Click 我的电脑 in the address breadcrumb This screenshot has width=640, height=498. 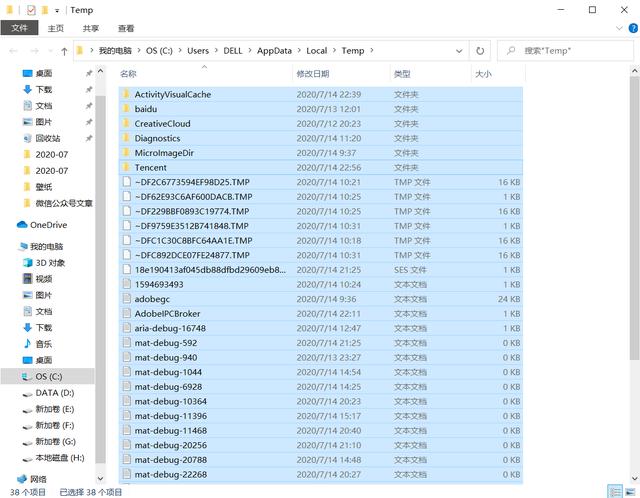pyautogui.click(x=115, y=51)
